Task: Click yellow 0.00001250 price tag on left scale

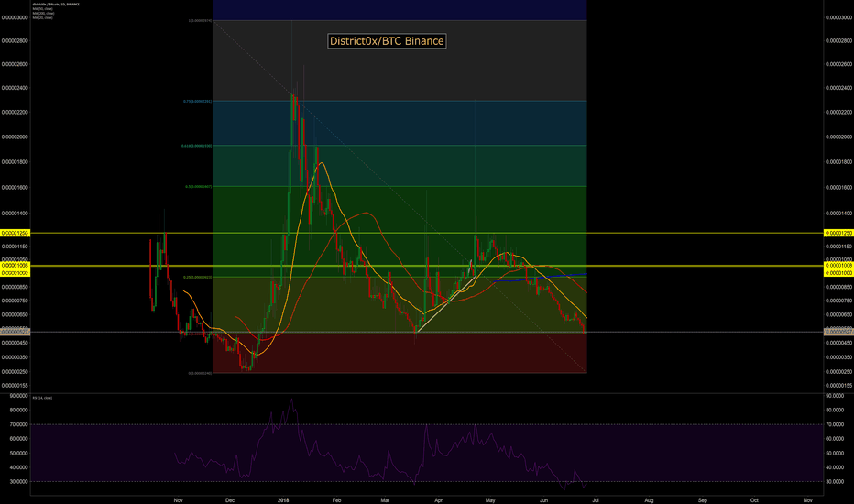Action: [x=15, y=233]
